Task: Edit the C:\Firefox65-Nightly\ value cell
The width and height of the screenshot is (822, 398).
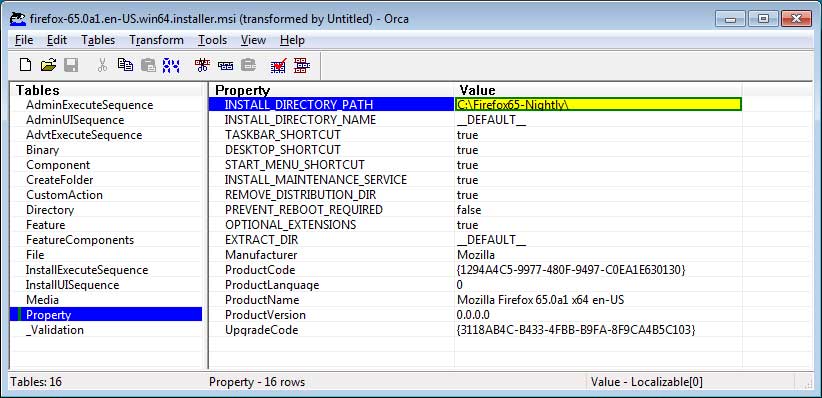Action: tap(598, 104)
